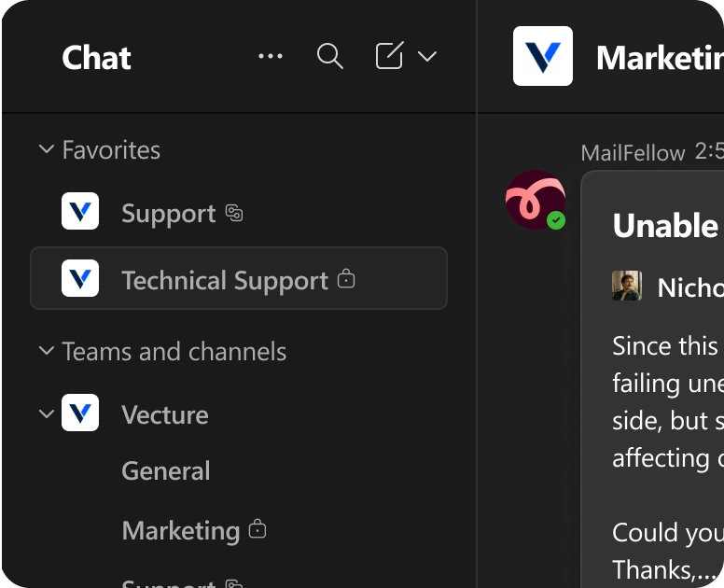Image resolution: width=724 pixels, height=588 pixels.
Task: Click the Vecture logo beside Technical Support
Action: (x=80, y=278)
